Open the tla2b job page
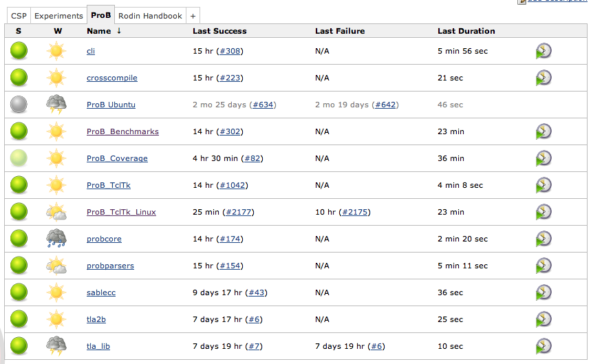 coord(96,319)
